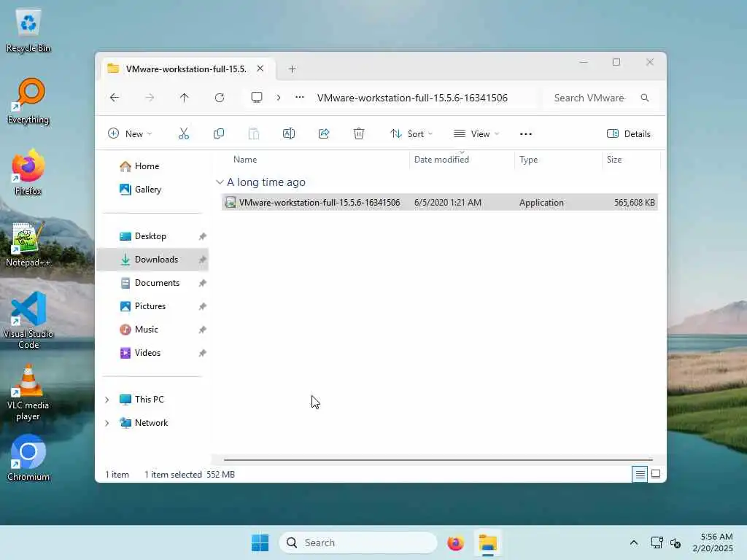The image size is (747, 560).
Task: Click the Paste clipboard icon
Action: pos(254,134)
